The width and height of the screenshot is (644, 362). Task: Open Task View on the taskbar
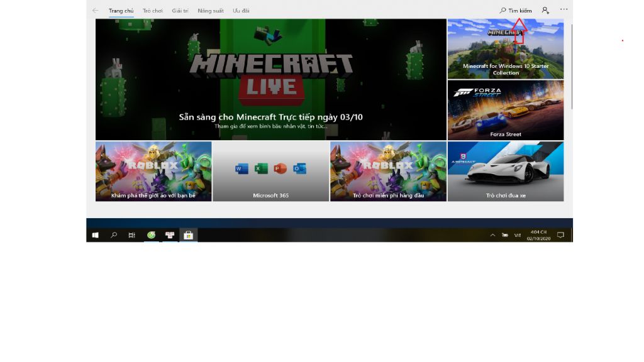click(x=132, y=235)
